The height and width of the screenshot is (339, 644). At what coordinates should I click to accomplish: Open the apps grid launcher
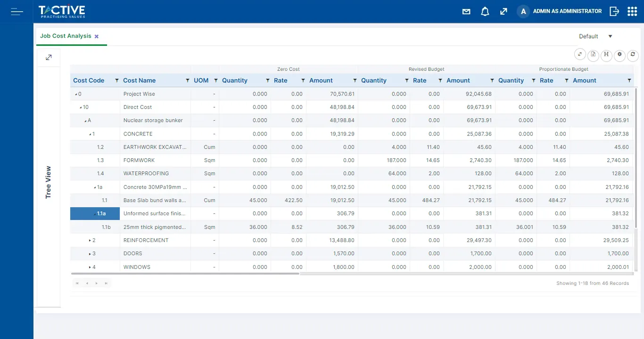point(632,11)
